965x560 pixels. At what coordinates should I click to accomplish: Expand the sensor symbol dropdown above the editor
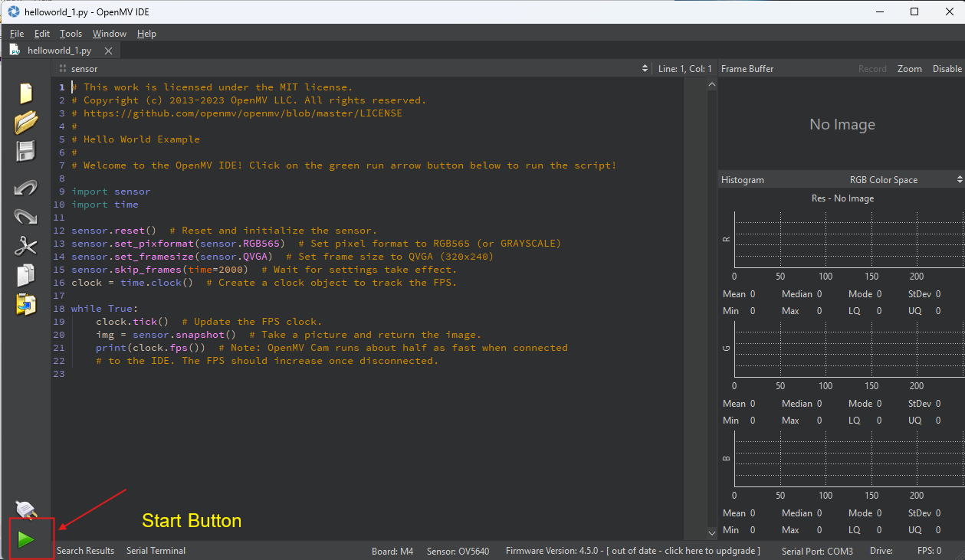(x=645, y=69)
